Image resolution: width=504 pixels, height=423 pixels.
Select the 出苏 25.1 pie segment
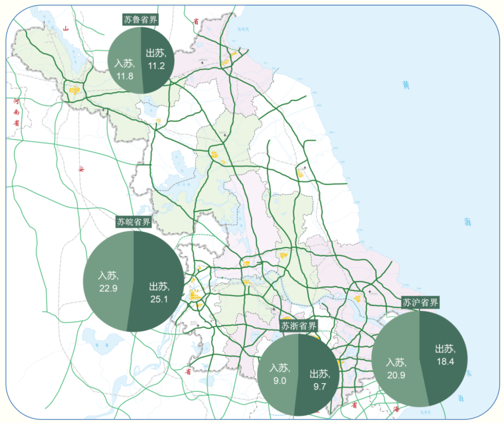click(x=158, y=283)
